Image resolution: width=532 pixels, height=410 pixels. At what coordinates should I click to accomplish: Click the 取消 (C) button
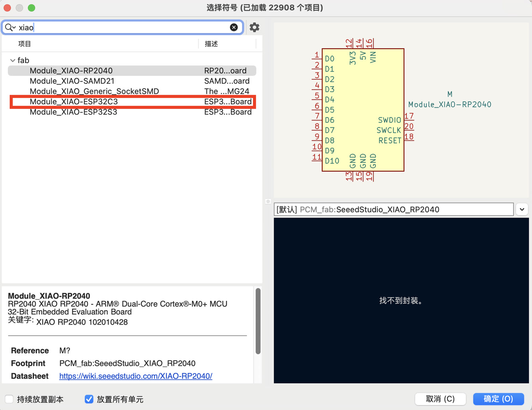coord(440,399)
